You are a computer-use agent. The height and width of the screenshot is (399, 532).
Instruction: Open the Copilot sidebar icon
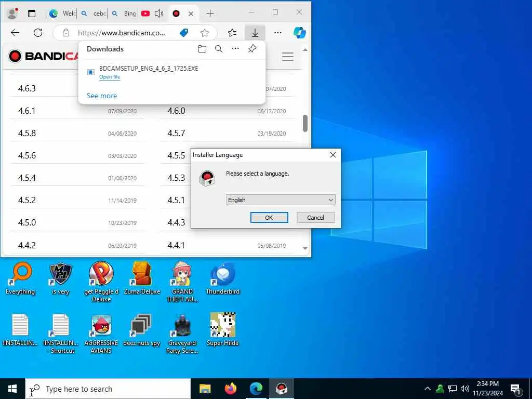click(300, 33)
